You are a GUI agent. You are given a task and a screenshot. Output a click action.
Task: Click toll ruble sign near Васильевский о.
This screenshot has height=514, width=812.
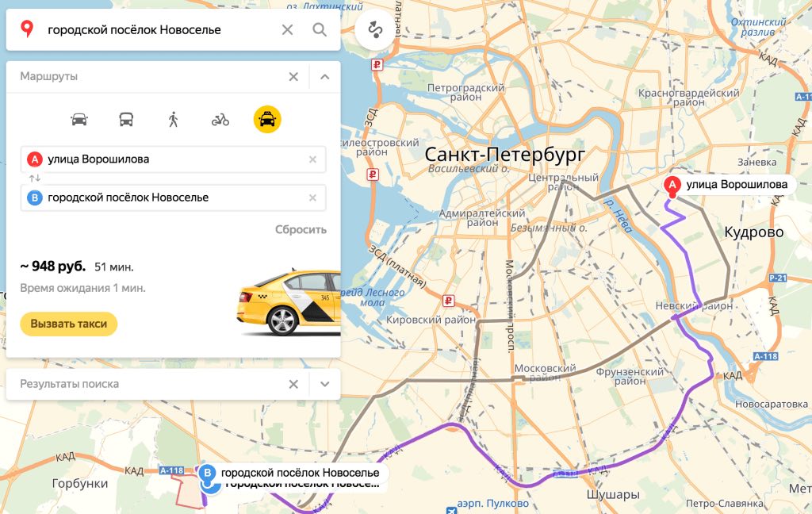(373, 174)
